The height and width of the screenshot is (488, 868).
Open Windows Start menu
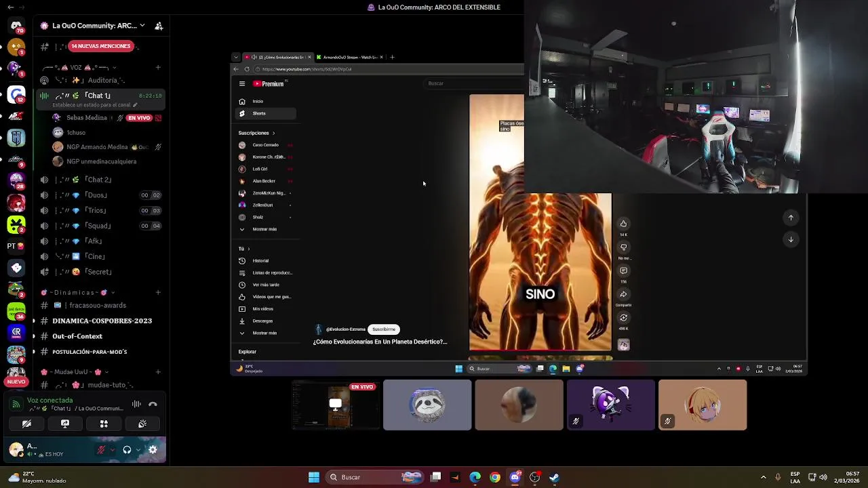click(x=314, y=477)
